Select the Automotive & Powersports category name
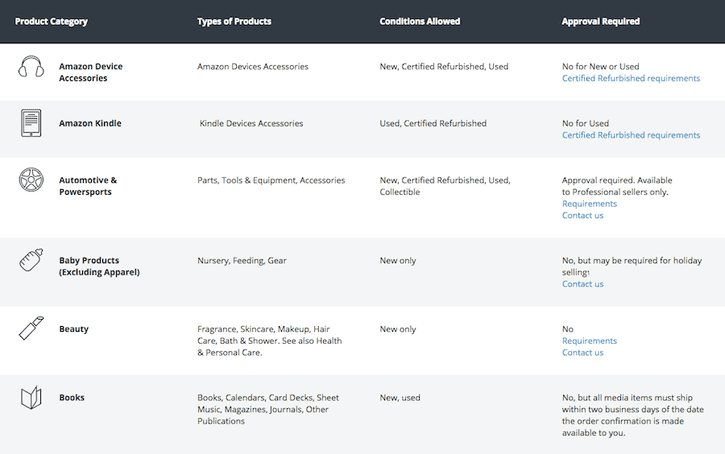The width and height of the screenshot is (725, 454). [88, 186]
